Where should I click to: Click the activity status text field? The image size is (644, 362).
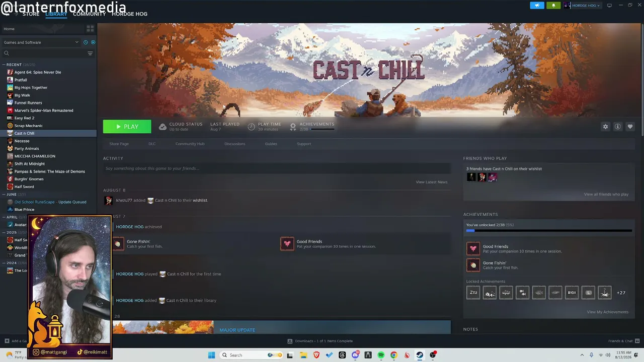[277, 168]
